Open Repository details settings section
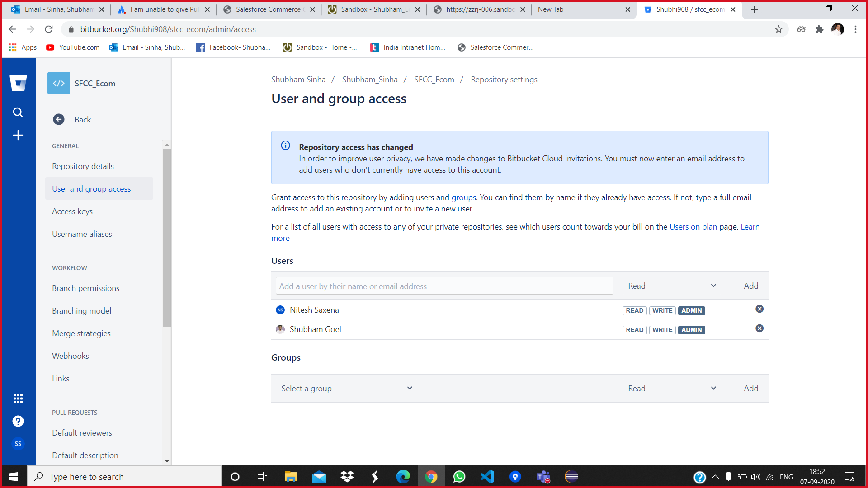The image size is (868, 488). point(83,166)
